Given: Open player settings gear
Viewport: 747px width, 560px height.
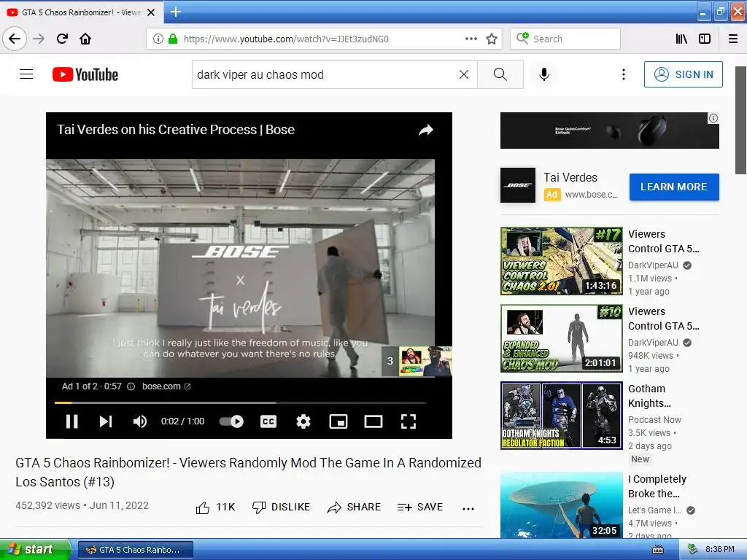Looking at the screenshot, I should 303,421.
